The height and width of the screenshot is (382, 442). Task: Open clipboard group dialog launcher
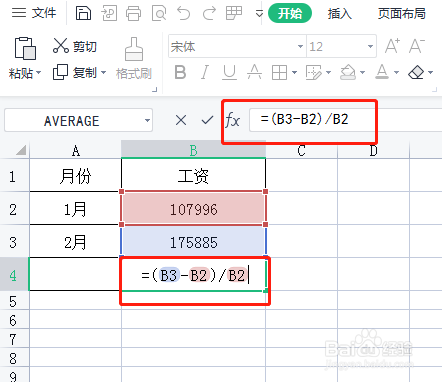point(154,89)
